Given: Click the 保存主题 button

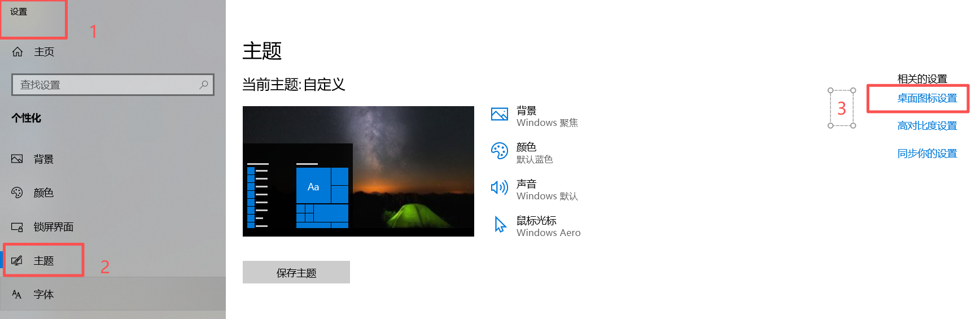Looking at the screenshot, I should [x=296, y=272].
